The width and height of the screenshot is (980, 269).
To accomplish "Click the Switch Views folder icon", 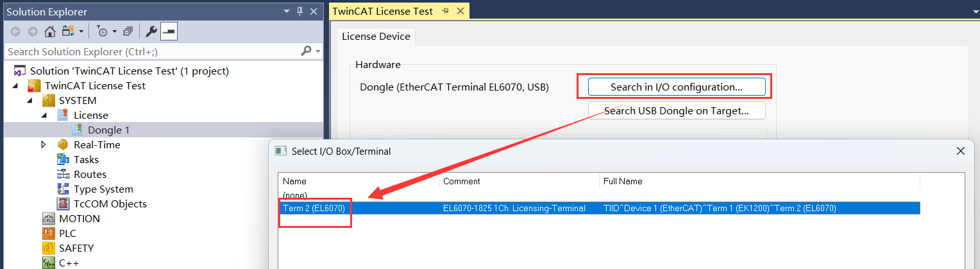I will [x=67, y=31].
